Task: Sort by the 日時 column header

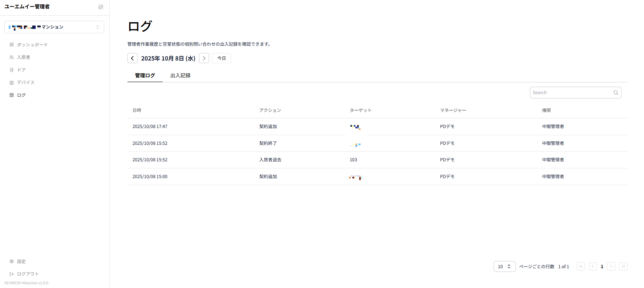Action: (x=137, y=110)
